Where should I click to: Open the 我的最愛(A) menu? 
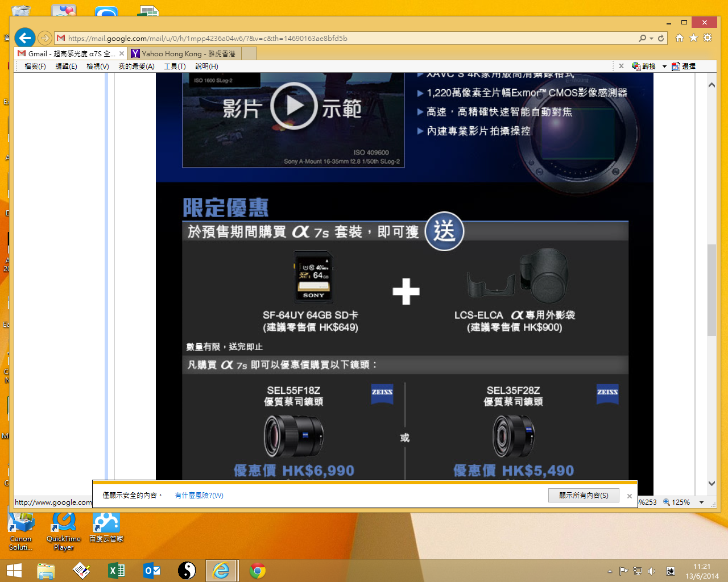[136, 66]
